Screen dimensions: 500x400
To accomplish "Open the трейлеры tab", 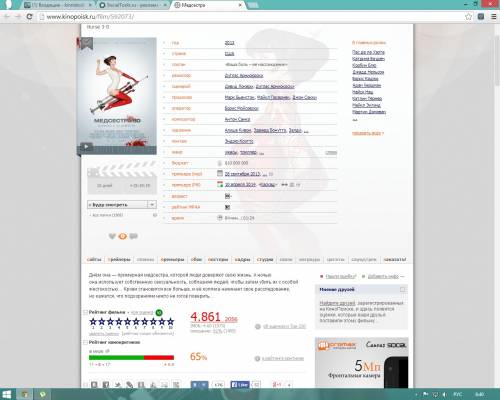I will click(119, 259).
